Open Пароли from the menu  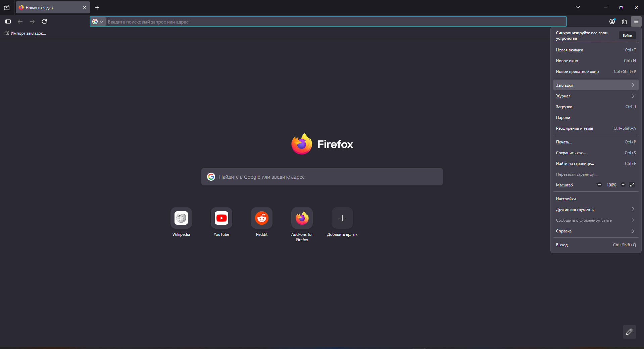(596, 118)
